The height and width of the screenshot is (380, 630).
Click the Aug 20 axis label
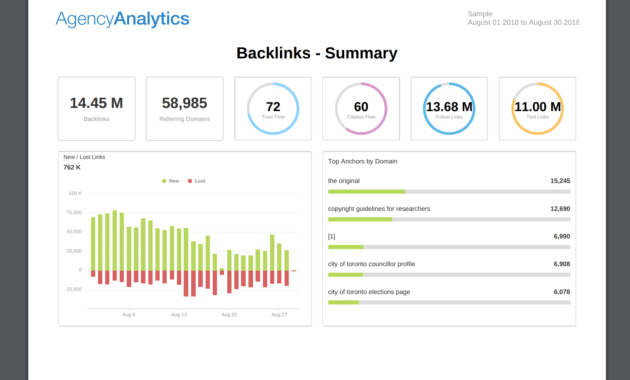(x=229, y=315)
